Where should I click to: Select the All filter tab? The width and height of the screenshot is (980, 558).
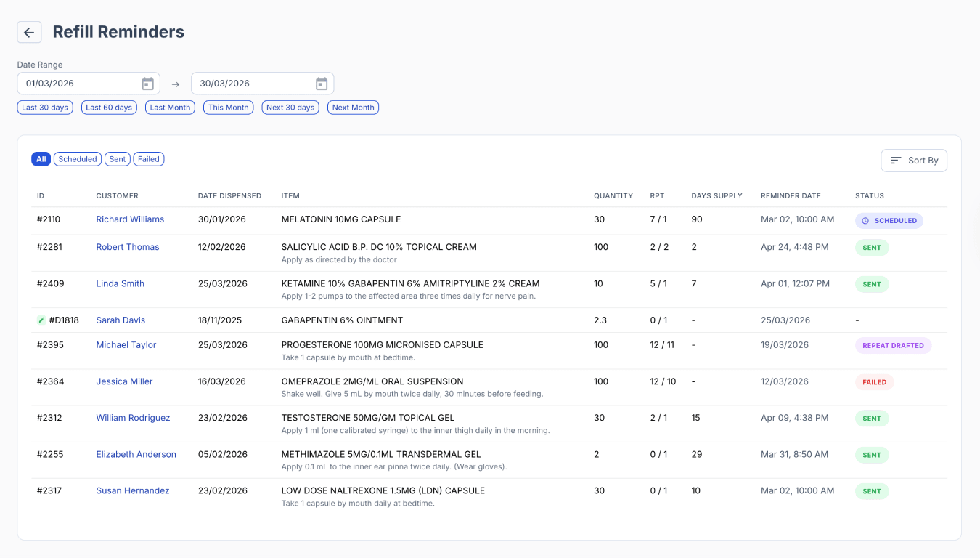point(41,159)
